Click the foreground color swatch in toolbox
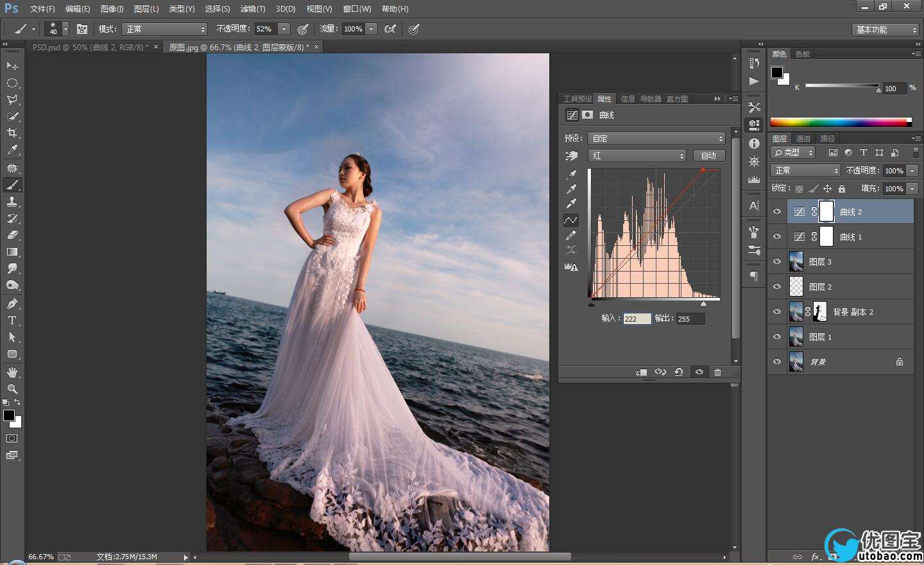The height and width of the screenshot is (565, 924). click(x=9, y=415)
